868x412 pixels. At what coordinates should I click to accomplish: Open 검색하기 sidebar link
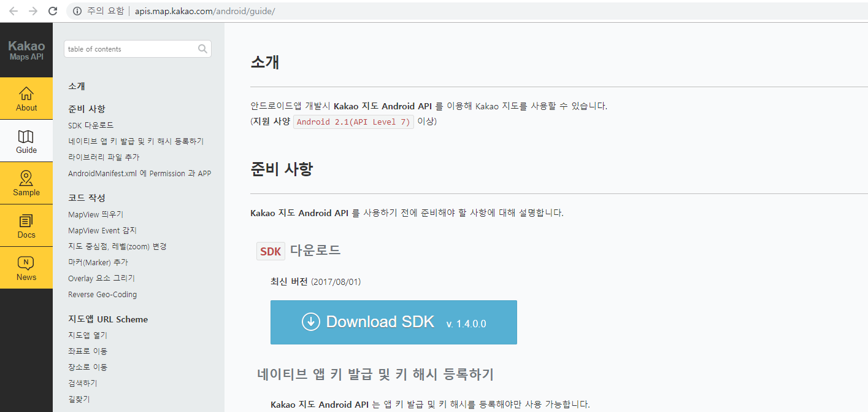83,383
